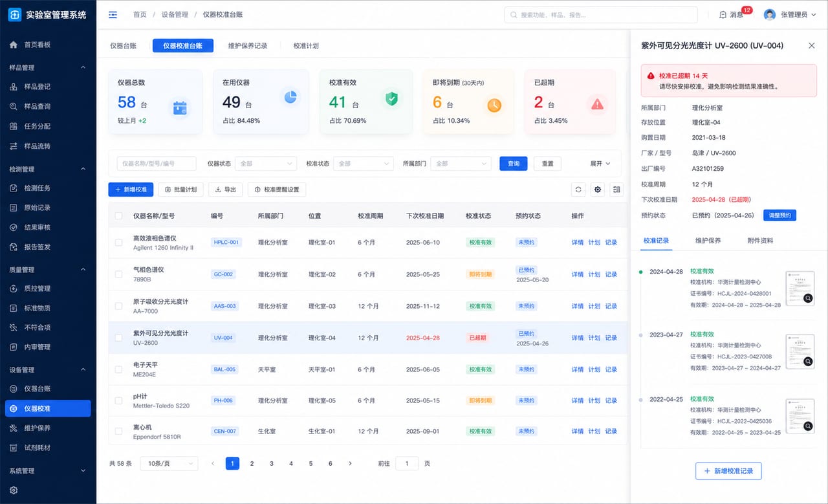
Task: Click the 张管理员 user avatar
Action: click(x=770, y=14)
